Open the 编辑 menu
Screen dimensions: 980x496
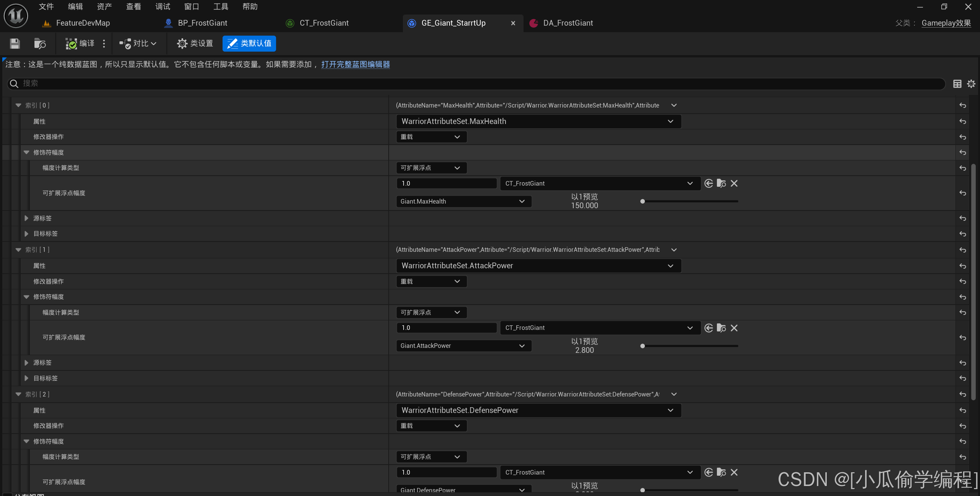[x=75, y=7]
